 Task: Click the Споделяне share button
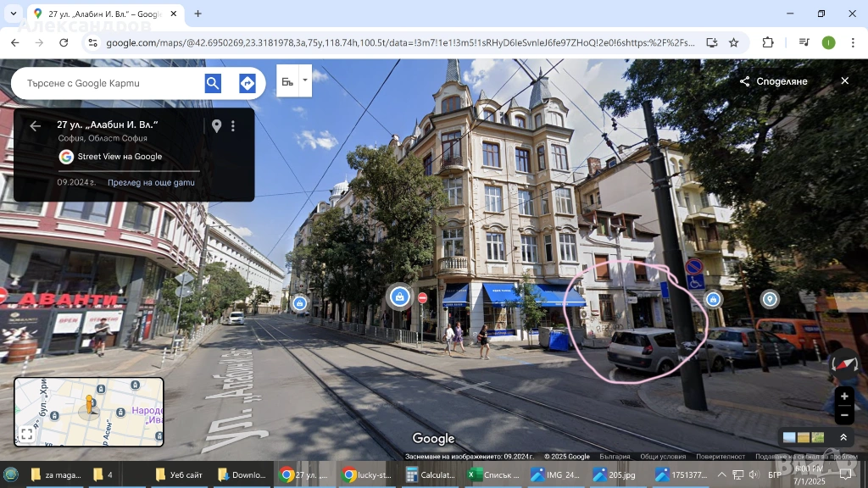tap(772, 81)
